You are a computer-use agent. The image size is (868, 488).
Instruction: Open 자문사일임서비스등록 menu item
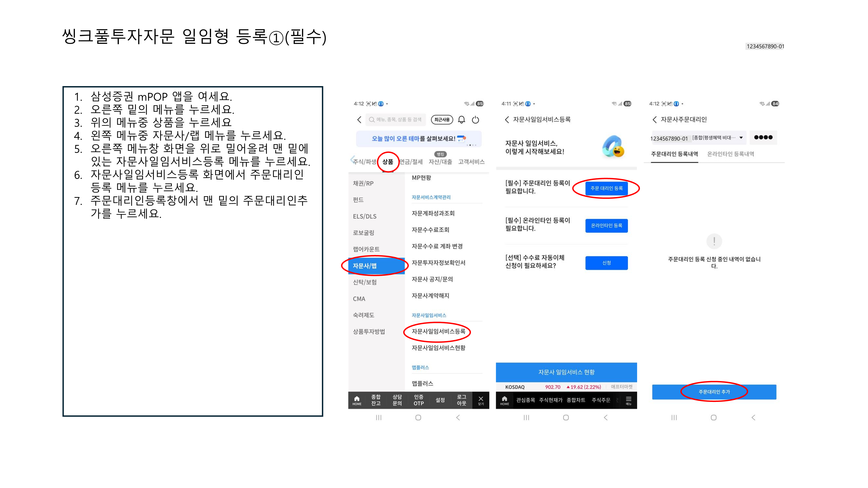coord(438,331)
